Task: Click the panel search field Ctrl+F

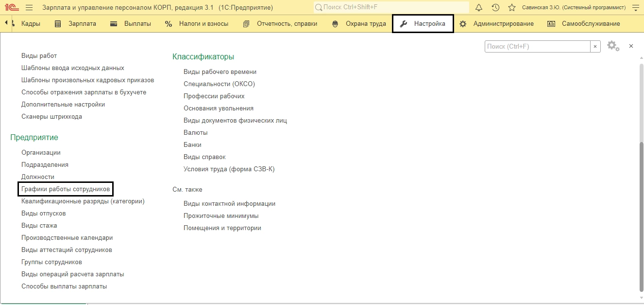Action: [x=537, y=46]
